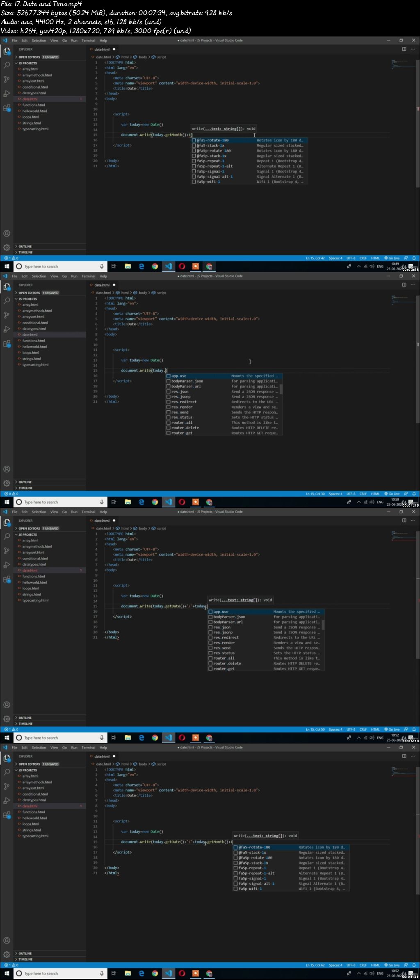
Task: Select 'fa5p-signal-1' suggestion in the fourth frame
Action: click(291, 878)
